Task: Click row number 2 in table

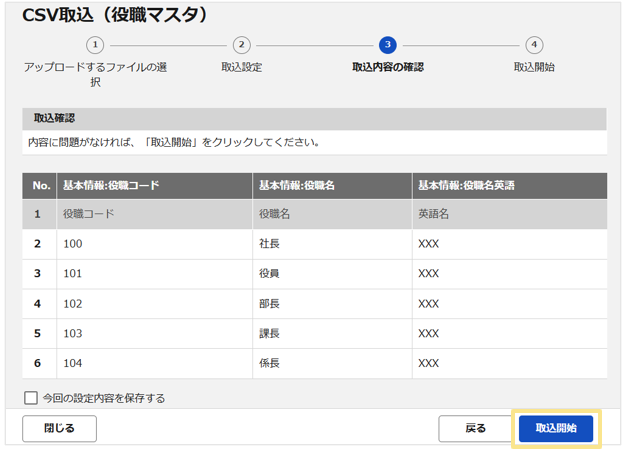Action: tap(38, 244)
